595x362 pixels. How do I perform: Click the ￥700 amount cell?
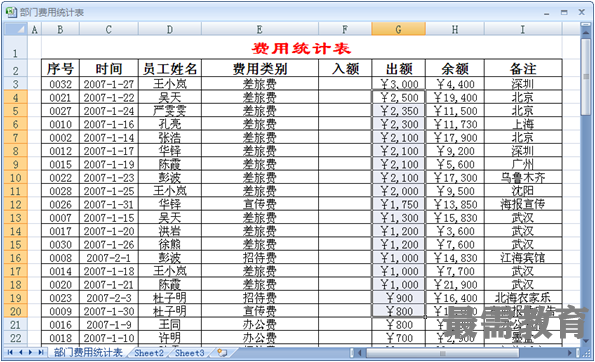point(398,338)
